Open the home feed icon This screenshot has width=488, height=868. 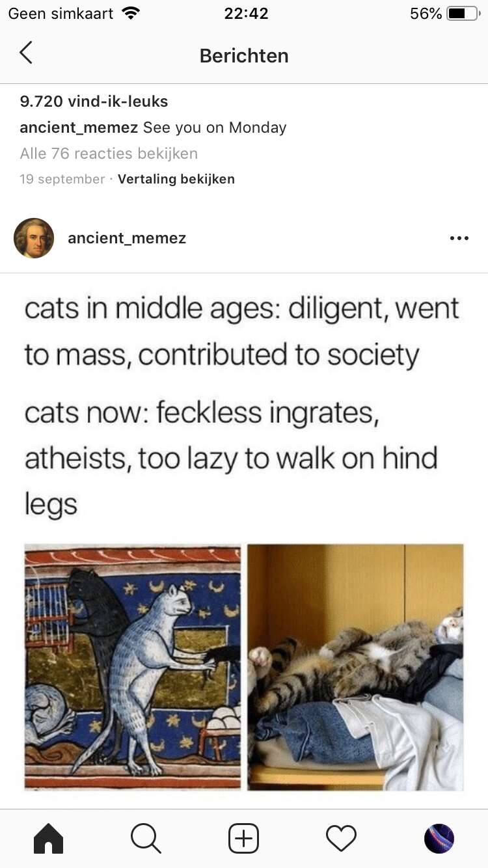pos(49,838)
